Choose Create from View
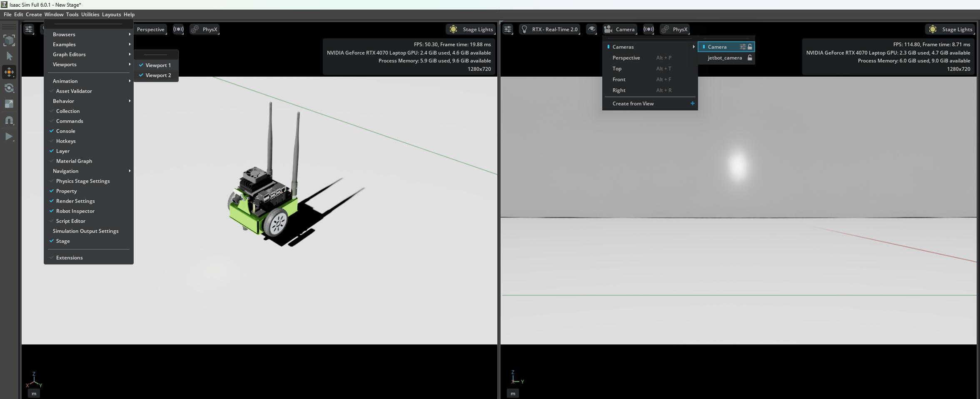The width and height of the screenshot is (980, 399). (650, 104)
